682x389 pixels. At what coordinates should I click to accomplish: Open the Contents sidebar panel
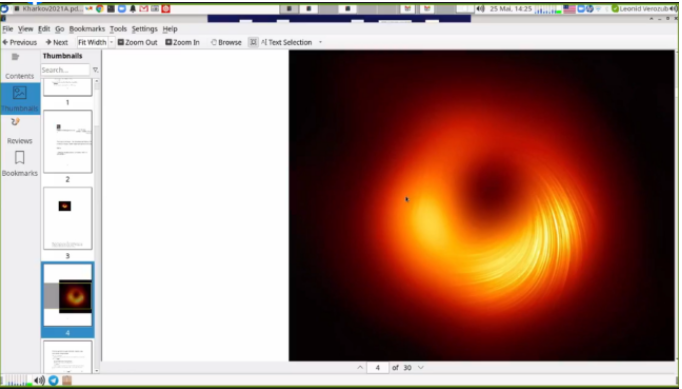[19, 66]
